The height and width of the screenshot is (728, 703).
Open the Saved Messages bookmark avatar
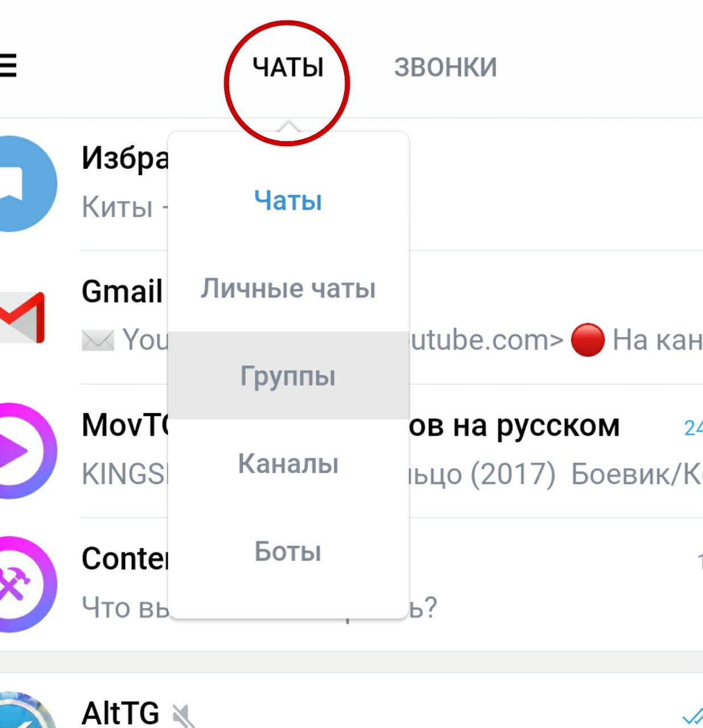pos(26,184)
